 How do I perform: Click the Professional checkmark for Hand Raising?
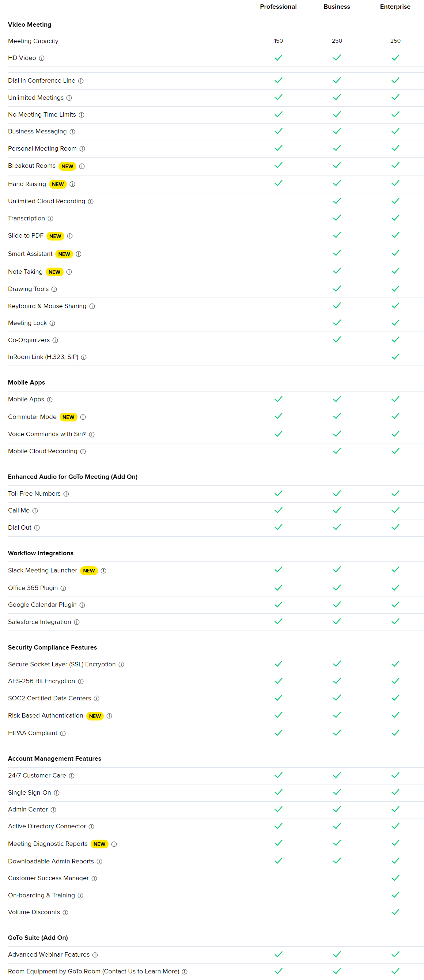click(279, 183)
